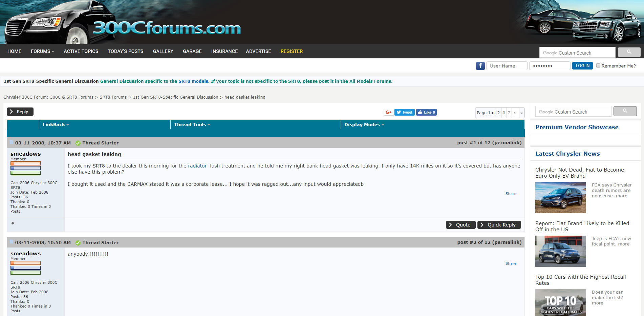Click the password input field
Image resolution: width=644 pixels, height=316 pixels.
pyautogui.click(x=550, y=66)
